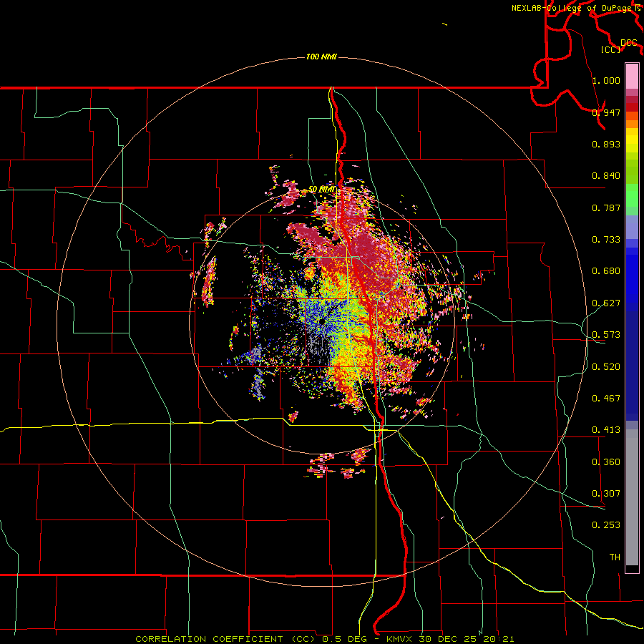This screenshot has height=644, width=644.
Task: Pick the bright blue band beside 0.680
Action: tap(632, 275)
